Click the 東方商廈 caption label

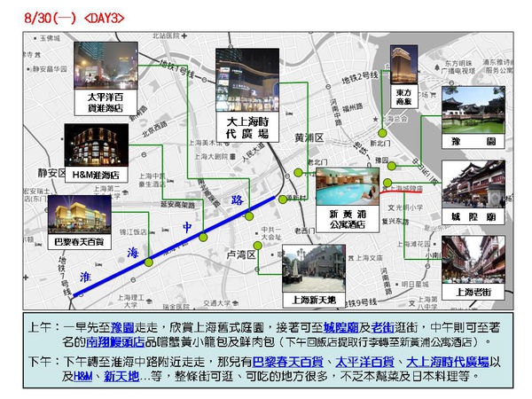coord(403,97)
